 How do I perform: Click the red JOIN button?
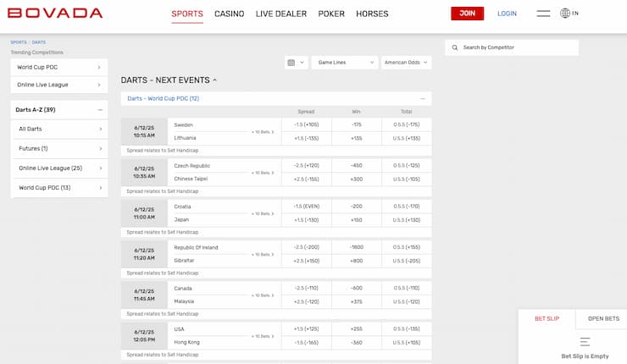click(467, 14)
